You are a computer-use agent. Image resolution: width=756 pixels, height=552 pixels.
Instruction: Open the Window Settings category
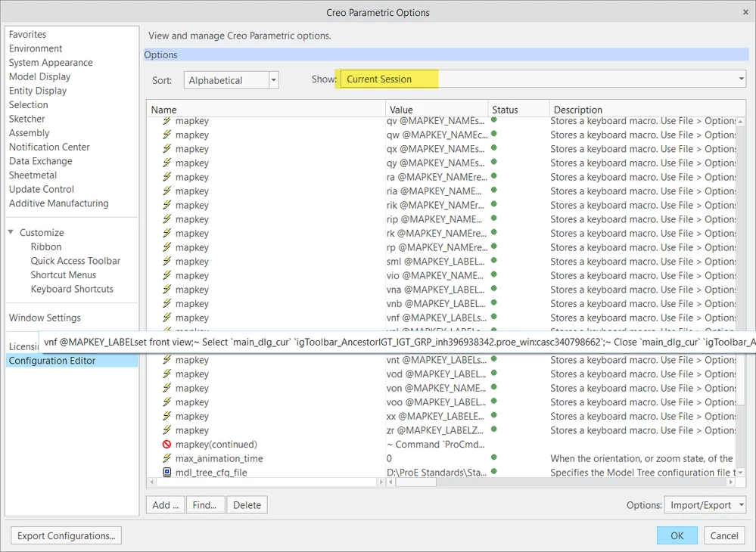(45, 318)
